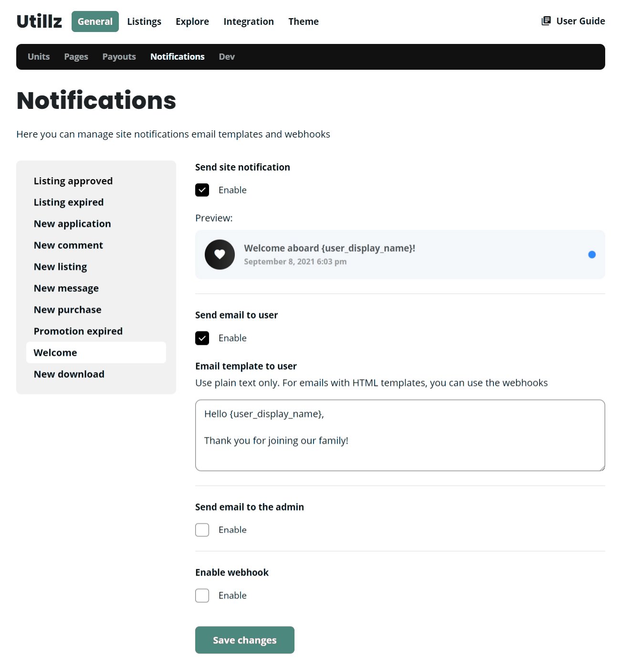Uncheck Send site notification Enable checkbox

[x=202, y=190]
